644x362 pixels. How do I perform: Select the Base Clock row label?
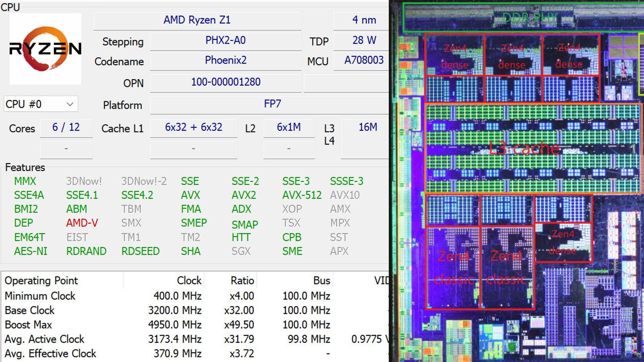tap(29, 311)
